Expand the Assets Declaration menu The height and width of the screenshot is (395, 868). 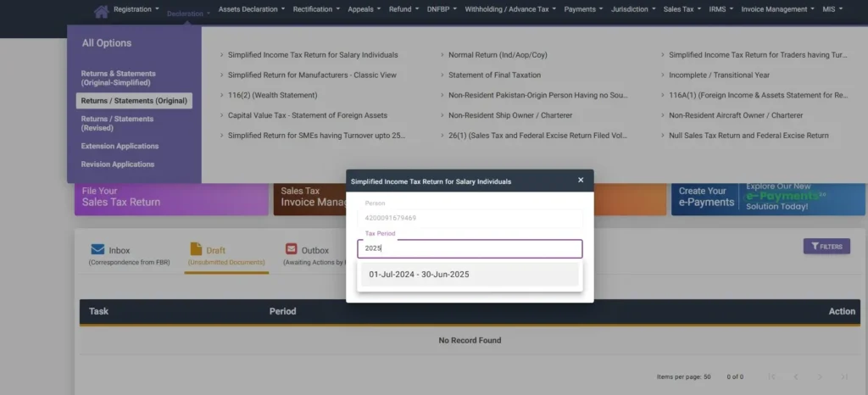pos(252,8)
